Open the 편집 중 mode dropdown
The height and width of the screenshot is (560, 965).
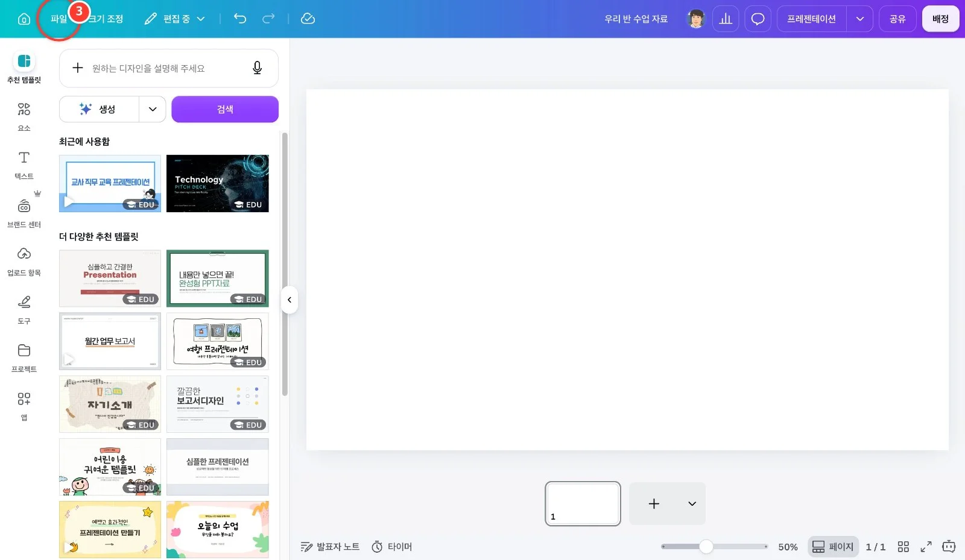coord(175,19)
